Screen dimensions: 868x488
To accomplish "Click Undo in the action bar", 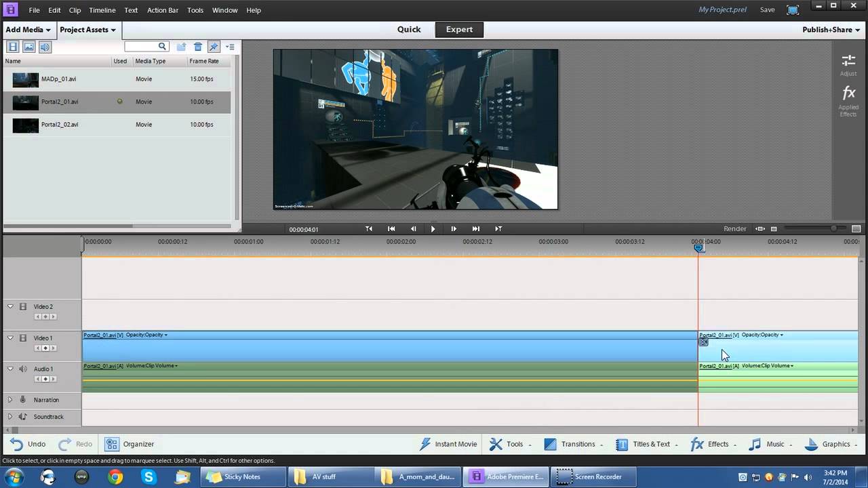I will [28, 444].
